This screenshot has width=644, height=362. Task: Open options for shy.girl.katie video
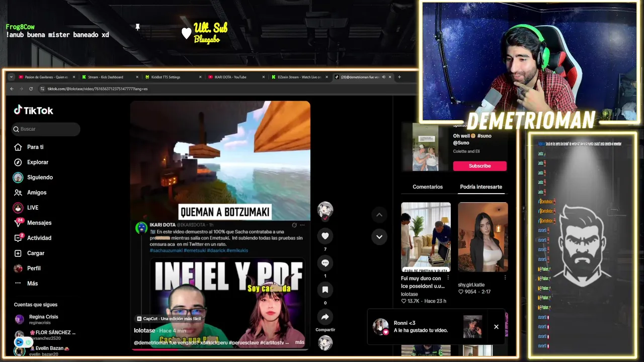(x=505, y=278)
